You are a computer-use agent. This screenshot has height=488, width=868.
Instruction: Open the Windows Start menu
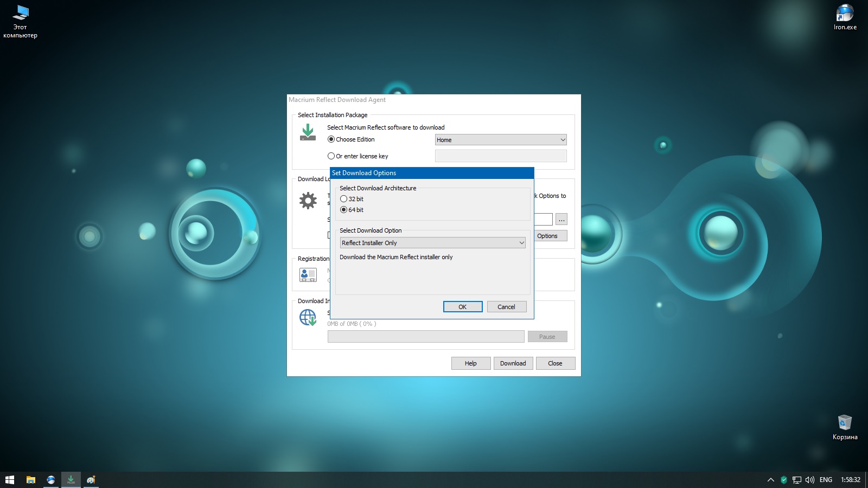10,480
